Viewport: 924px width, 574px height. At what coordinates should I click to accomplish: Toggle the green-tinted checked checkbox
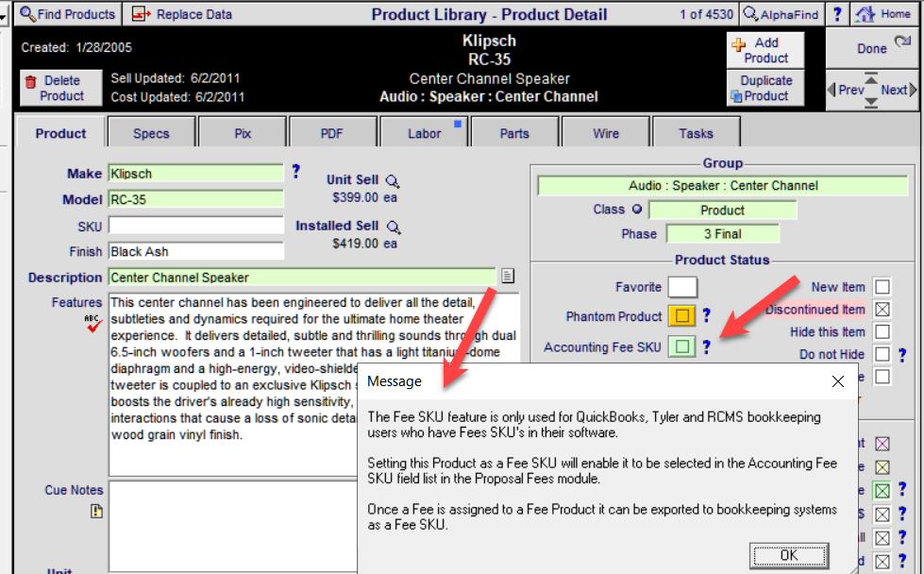point(882,490)
